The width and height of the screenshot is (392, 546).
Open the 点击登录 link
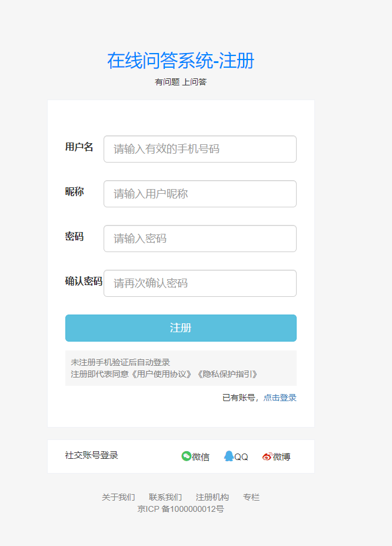(280, 398)
